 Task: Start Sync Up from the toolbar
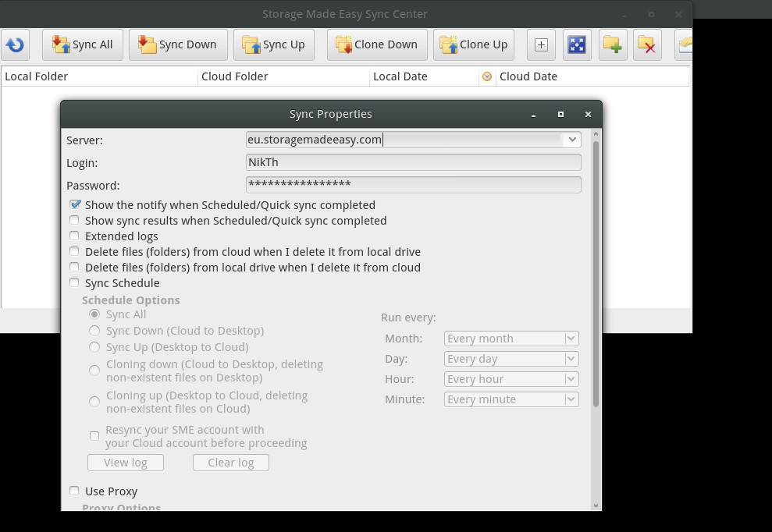pos(273,44)
